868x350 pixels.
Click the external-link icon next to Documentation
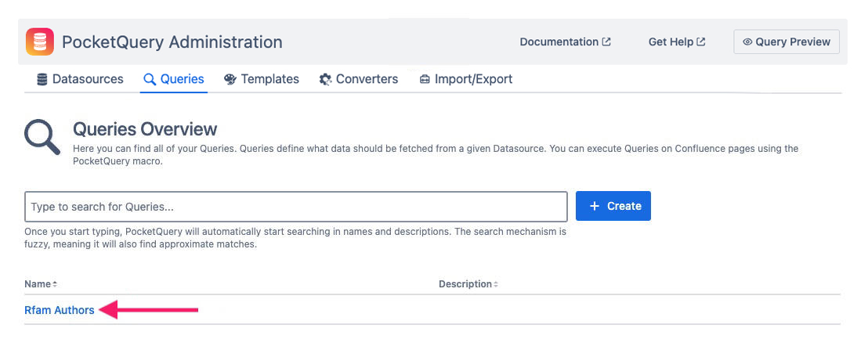pyautogui.click(x=606, y=42)
